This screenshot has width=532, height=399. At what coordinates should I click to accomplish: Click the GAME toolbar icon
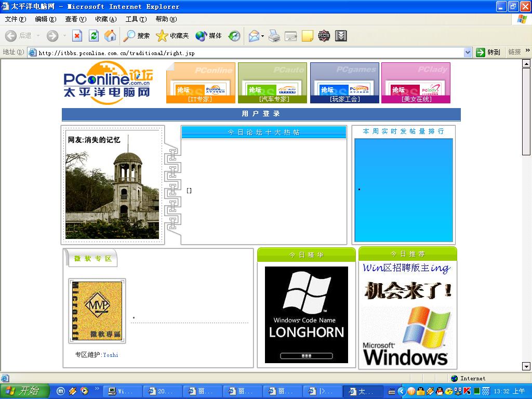(x=324, y=36)
